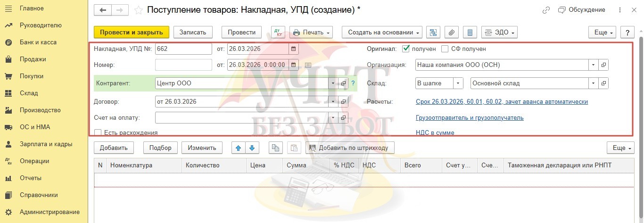Image resolution: width=644 pixels, height=223 pixels.
Task: Open the Продажи section in sidebar
Action: pos(33,59)
